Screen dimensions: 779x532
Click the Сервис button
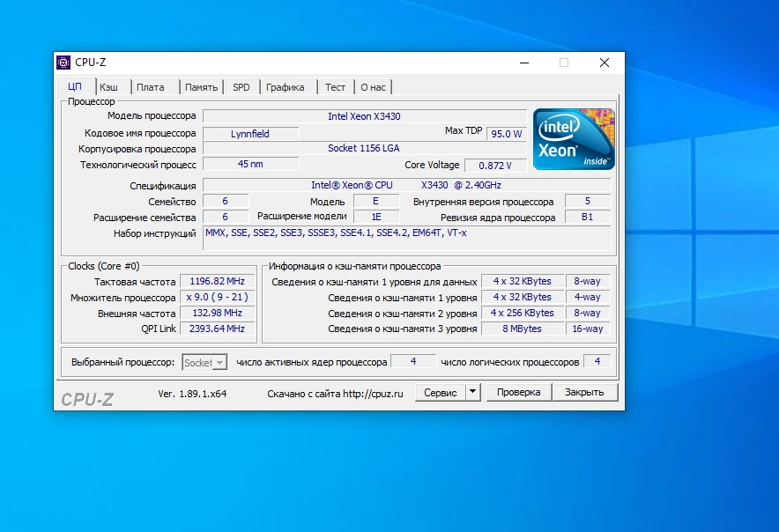pos(441,393)
